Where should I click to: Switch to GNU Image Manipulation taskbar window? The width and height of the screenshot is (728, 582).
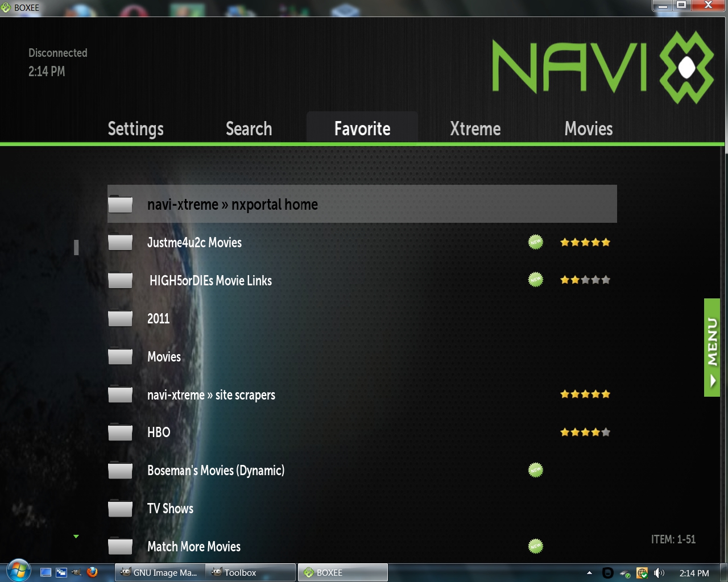pos(159,572)
